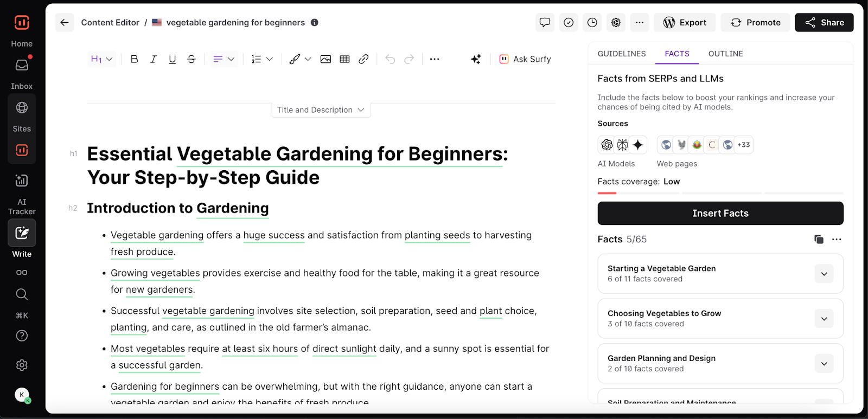
Task: Copy facts using the copy icon
Action: pyautogui.click(x=819, y=239)
